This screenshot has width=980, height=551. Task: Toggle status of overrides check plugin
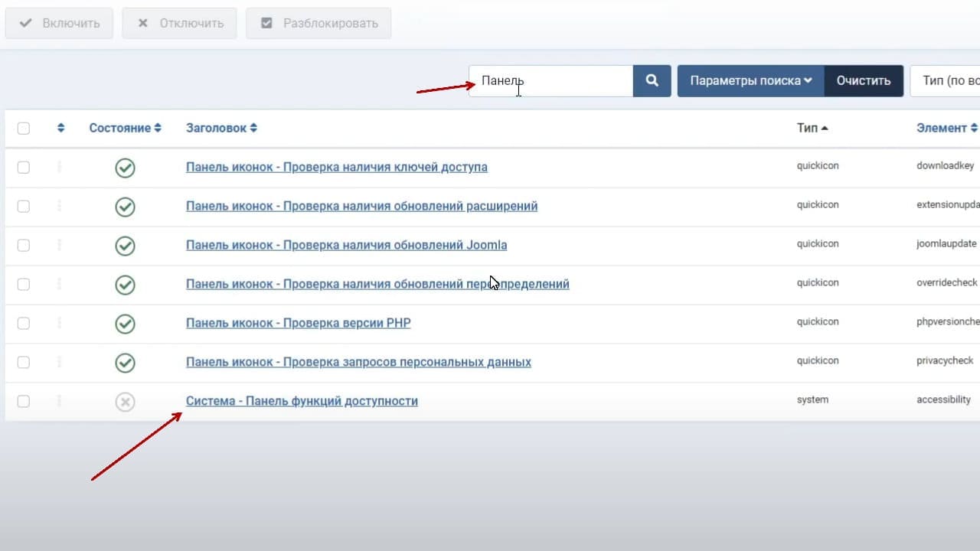125,285
